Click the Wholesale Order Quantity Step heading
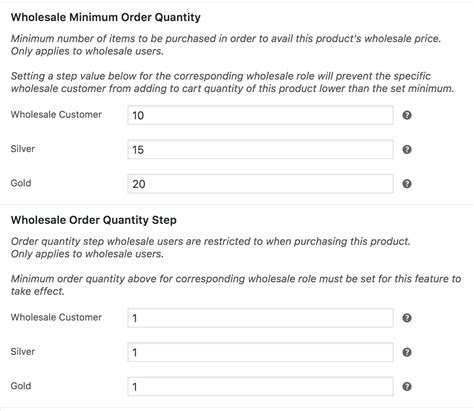Image resolution: width=474 pixels, height=411 pixels. 94,220
